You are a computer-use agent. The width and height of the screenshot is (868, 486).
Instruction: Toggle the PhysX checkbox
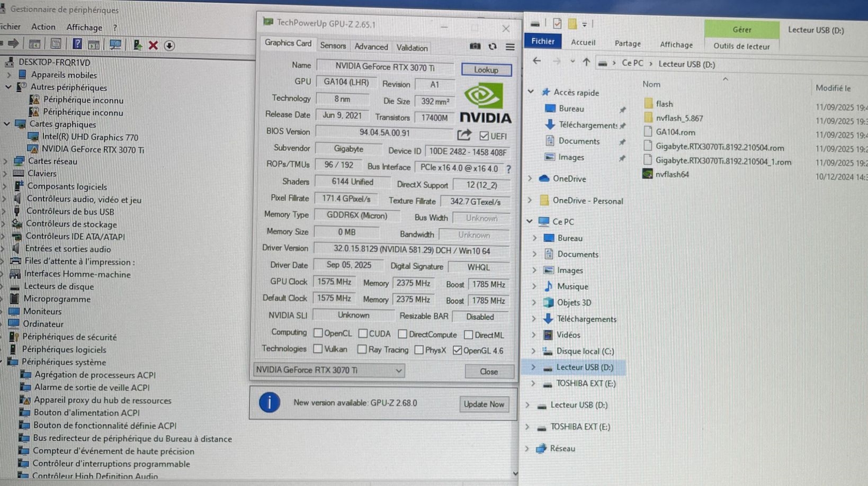tap(419, 350)
